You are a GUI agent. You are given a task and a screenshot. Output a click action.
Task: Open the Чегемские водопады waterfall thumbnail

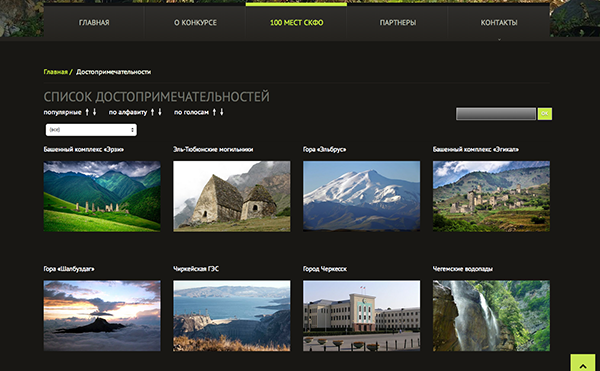(x=491, y=316)
